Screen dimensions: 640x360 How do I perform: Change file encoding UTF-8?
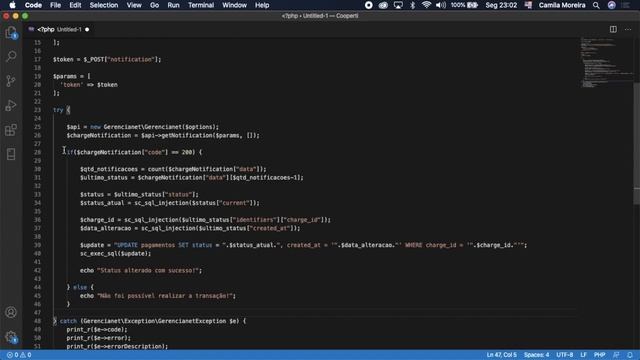(564, 355)
